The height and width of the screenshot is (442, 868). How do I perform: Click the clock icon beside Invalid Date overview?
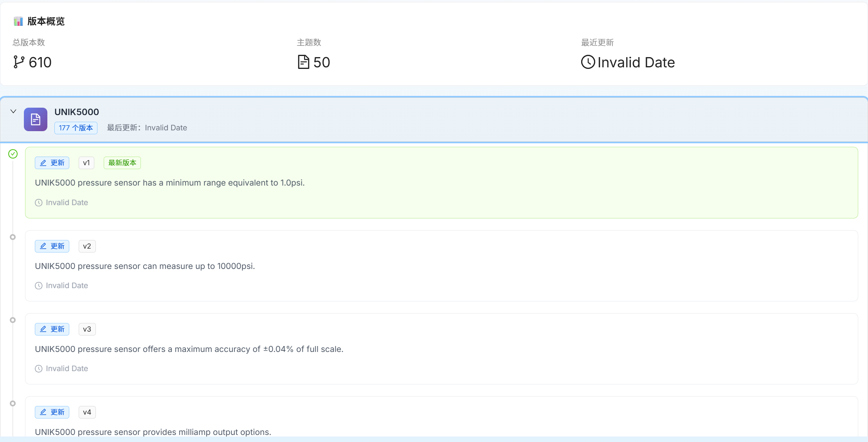tap(588, 62)
